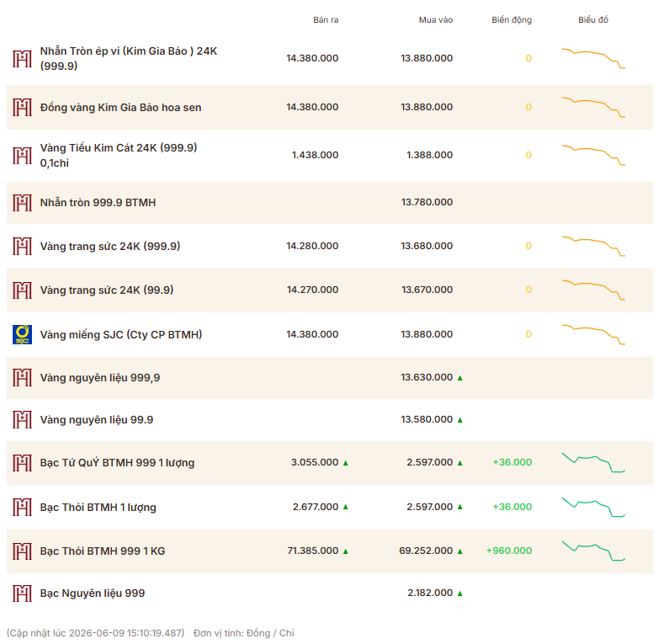Select Vàng trang sức 24K (999.9) name

click(110, 247)
